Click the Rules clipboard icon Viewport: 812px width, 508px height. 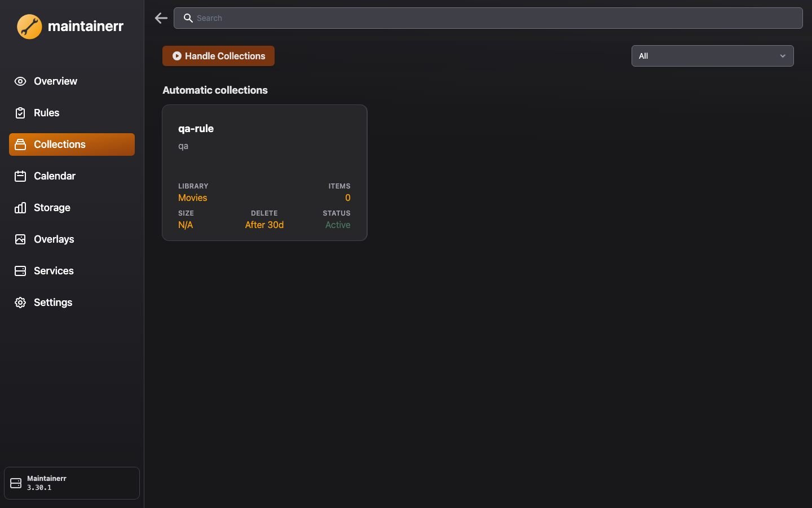20,113
